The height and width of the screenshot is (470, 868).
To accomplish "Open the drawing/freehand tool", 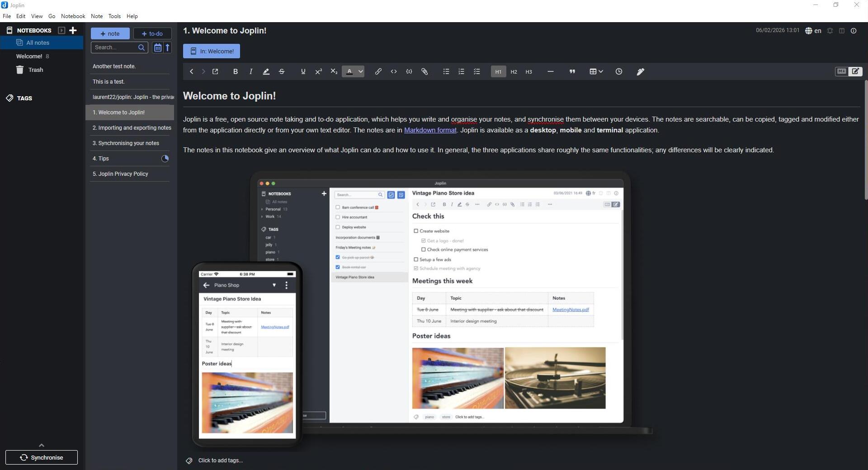I will click(641, 71).
